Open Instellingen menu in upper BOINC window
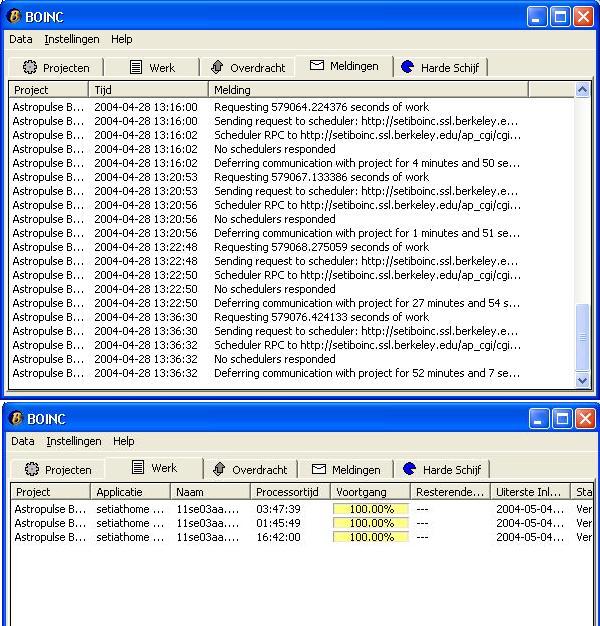This screenshot has width=600, height=626. pyautogui.click(x=72, y=39)
